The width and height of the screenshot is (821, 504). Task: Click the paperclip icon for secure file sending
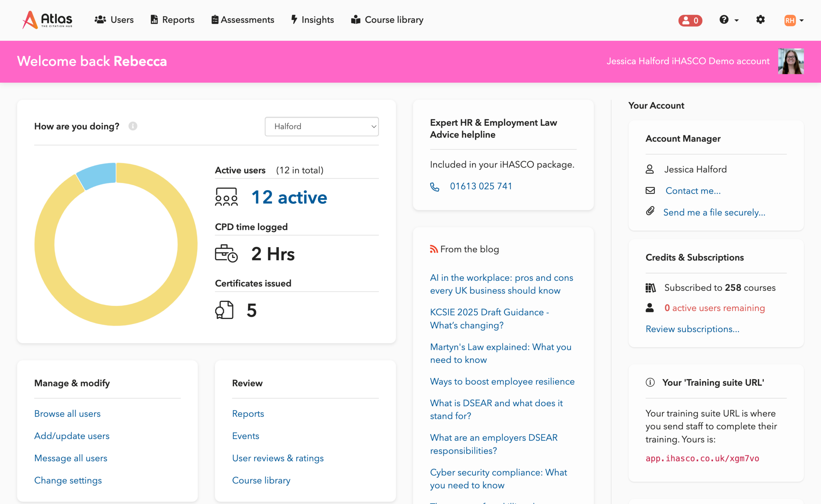pos(650,211)
